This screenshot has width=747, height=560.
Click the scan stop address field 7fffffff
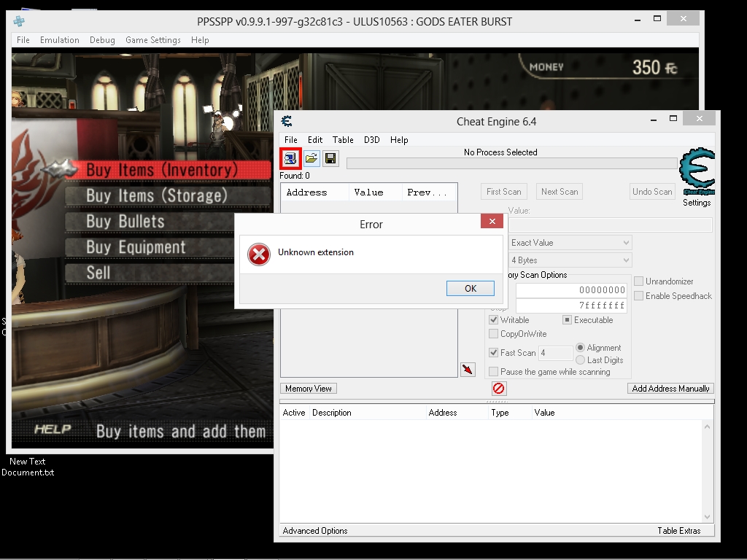(x=571, y=306)
